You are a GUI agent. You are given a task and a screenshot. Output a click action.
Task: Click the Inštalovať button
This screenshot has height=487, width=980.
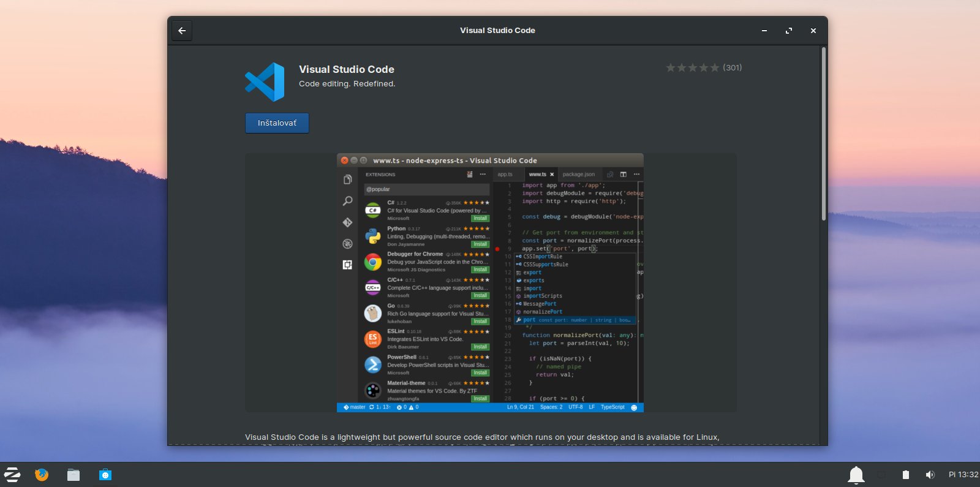point(277,123)
